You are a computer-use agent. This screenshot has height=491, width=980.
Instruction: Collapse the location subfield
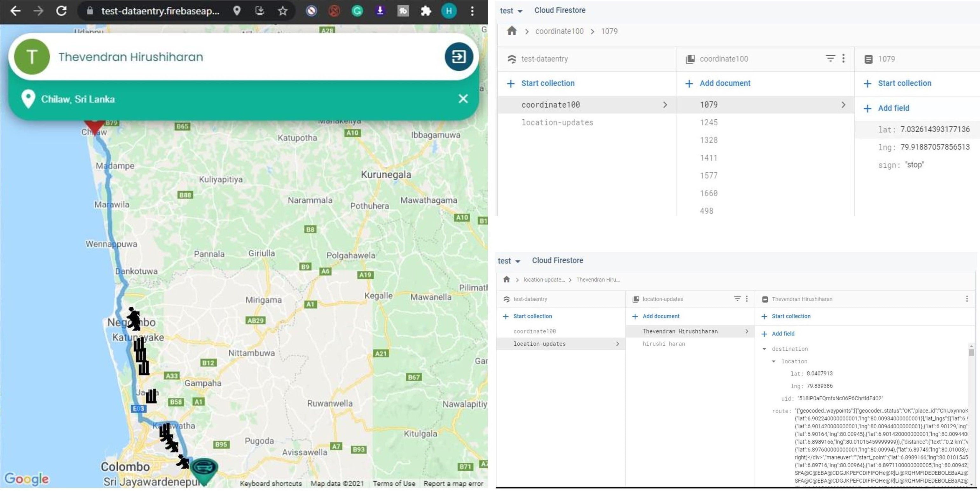click(773, 361)
